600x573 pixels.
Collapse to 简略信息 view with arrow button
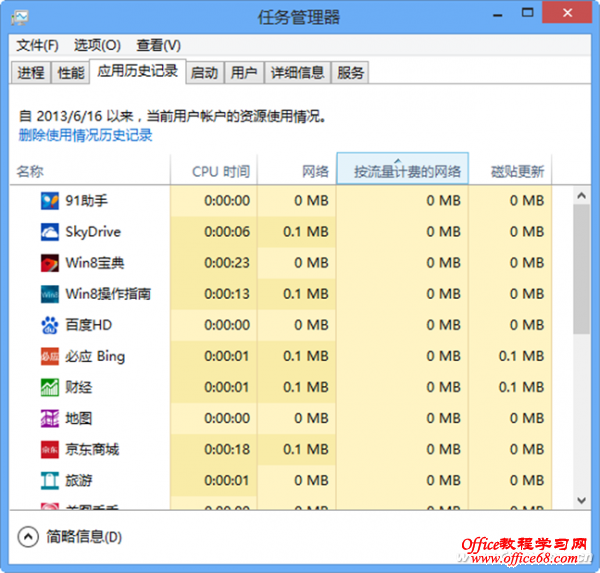(x=28, y=537)
